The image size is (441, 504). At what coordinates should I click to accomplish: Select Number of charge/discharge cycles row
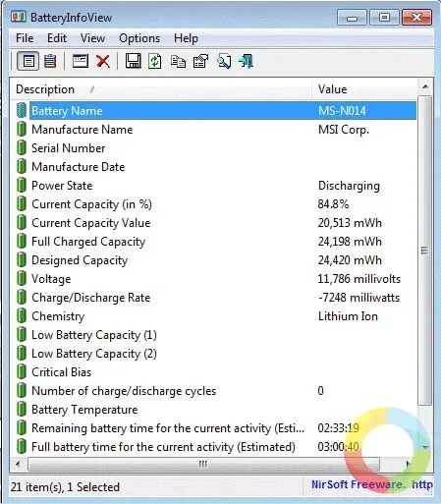[216, 391]
